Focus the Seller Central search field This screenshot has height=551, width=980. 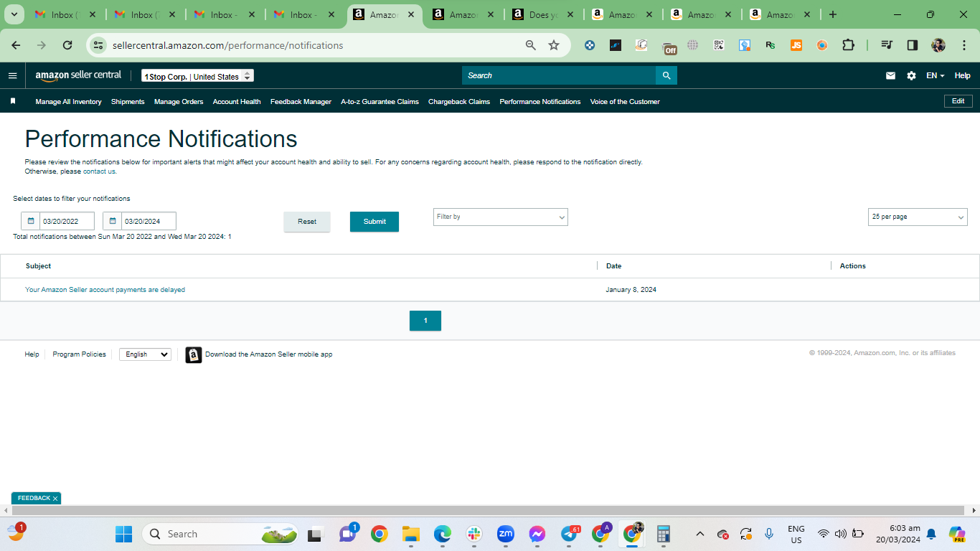point(559,75)
